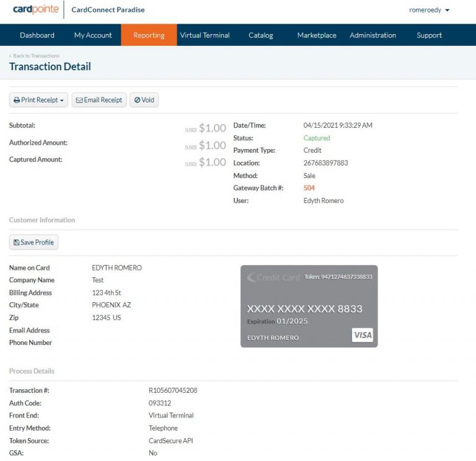Click the CardPointe logo
This screenshot has height=461, width=476.
tap(35, 10)
